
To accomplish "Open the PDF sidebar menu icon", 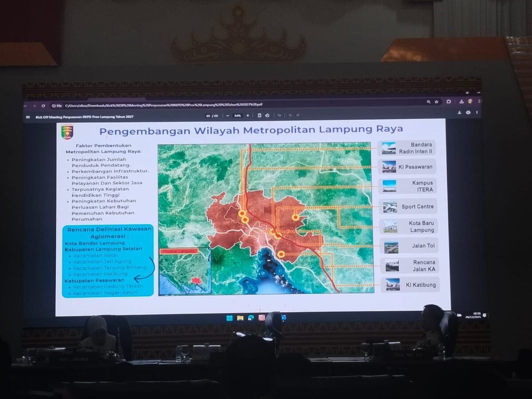I will tap(28, 117).
